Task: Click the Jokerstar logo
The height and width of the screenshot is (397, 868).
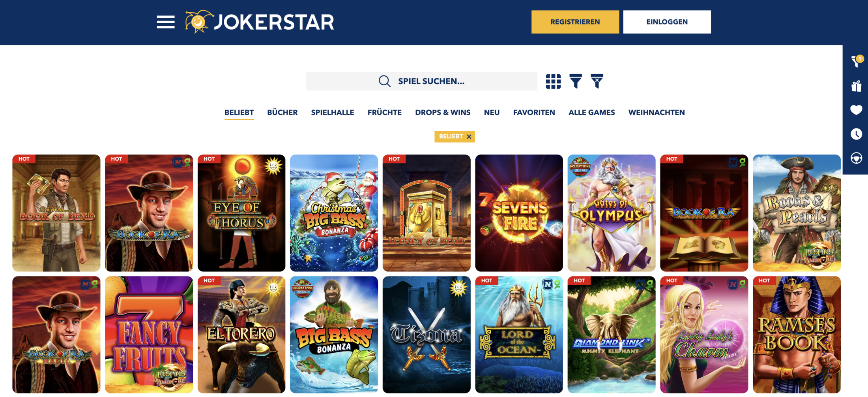Action: (x=260, y=22)
